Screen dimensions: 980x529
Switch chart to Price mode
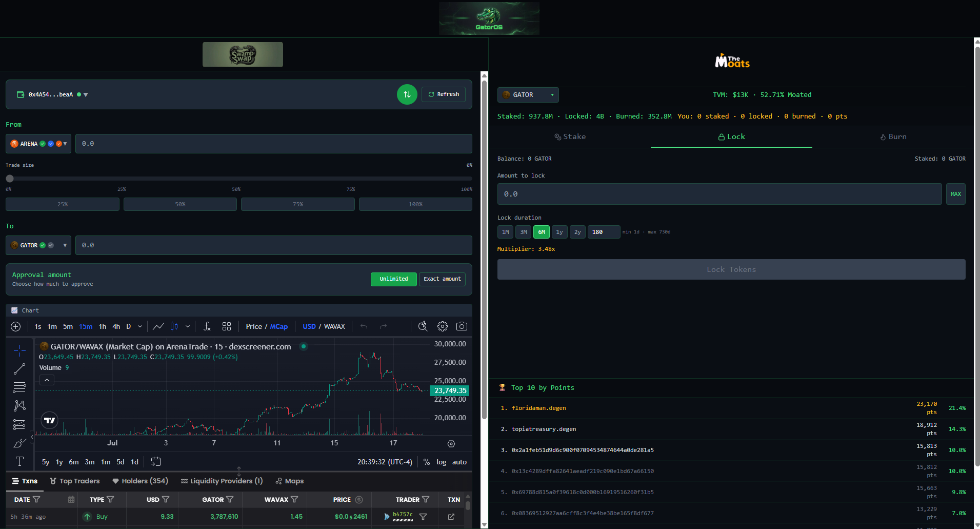(x=254, y=326)
